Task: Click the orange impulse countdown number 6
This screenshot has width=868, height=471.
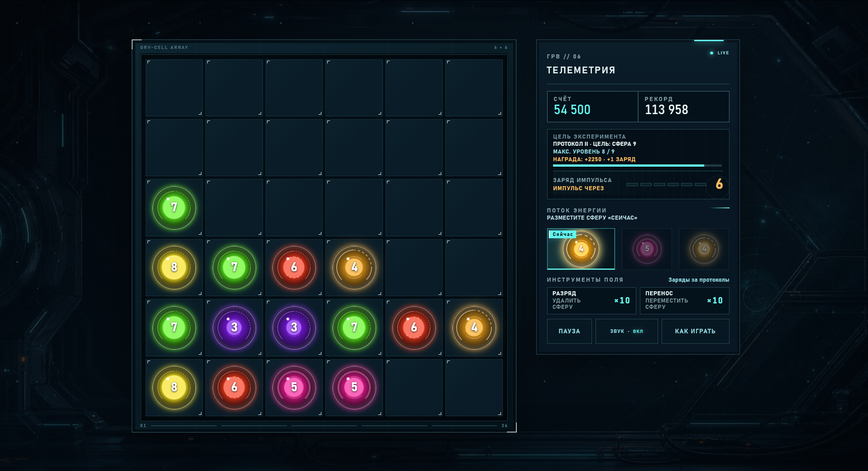Action: (719, 184)
